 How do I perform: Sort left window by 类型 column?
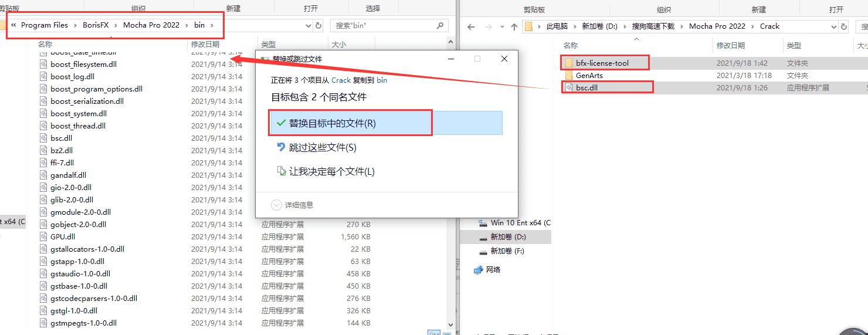[x=268, y=44]
